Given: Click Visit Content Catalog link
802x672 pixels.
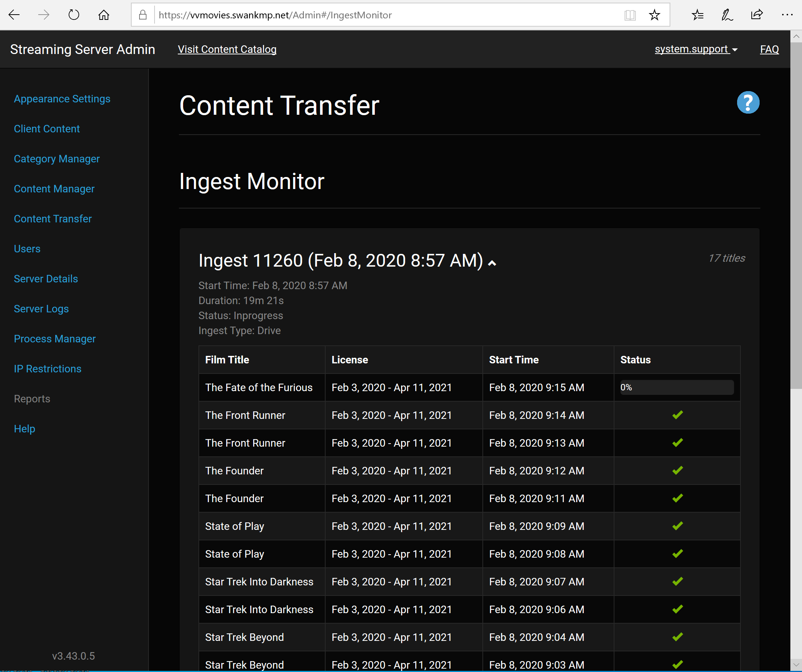Looking at the screenshot, I should point(227,49).
